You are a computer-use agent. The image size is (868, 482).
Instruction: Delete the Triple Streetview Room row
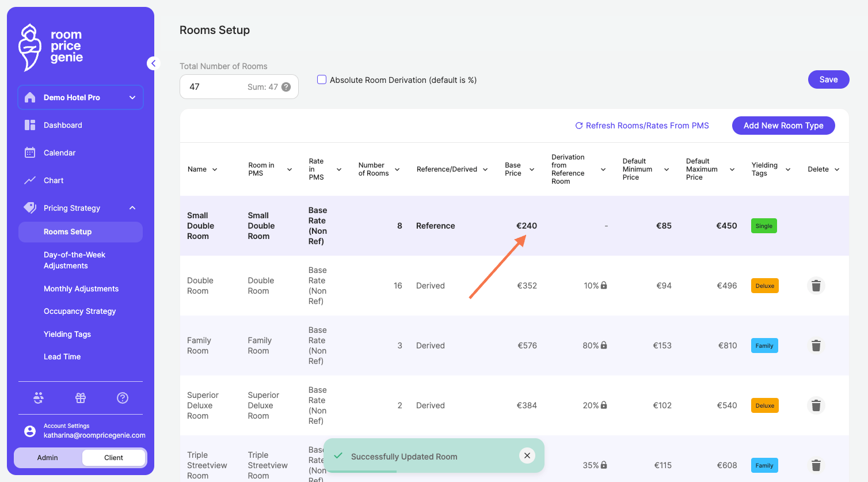[816, 465]
